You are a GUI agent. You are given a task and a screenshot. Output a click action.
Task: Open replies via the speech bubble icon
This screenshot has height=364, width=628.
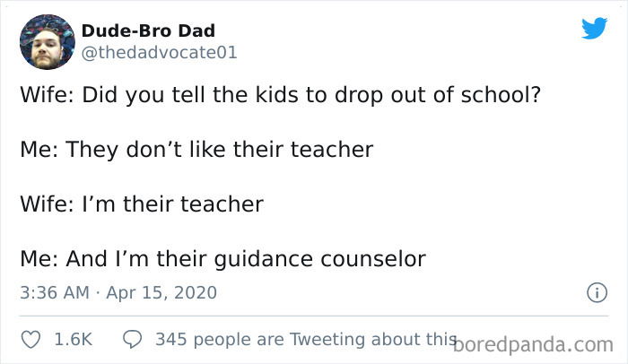(132, 339)
